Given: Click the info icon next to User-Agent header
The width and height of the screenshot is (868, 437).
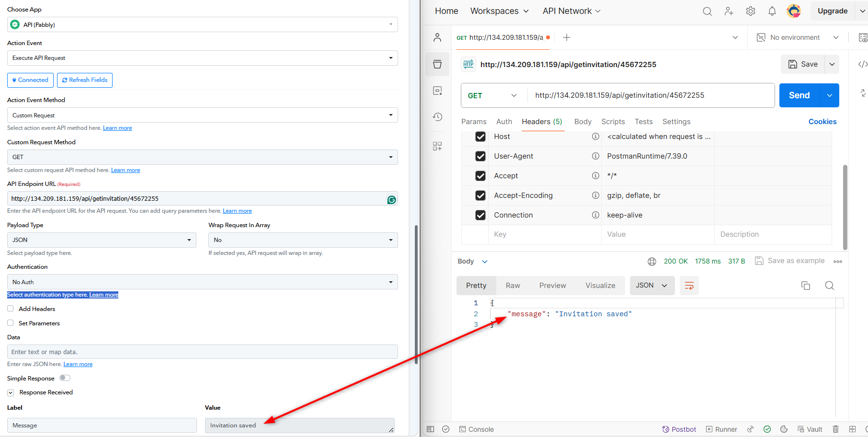Looking at the screenshot, I should [x=595, y=156].
